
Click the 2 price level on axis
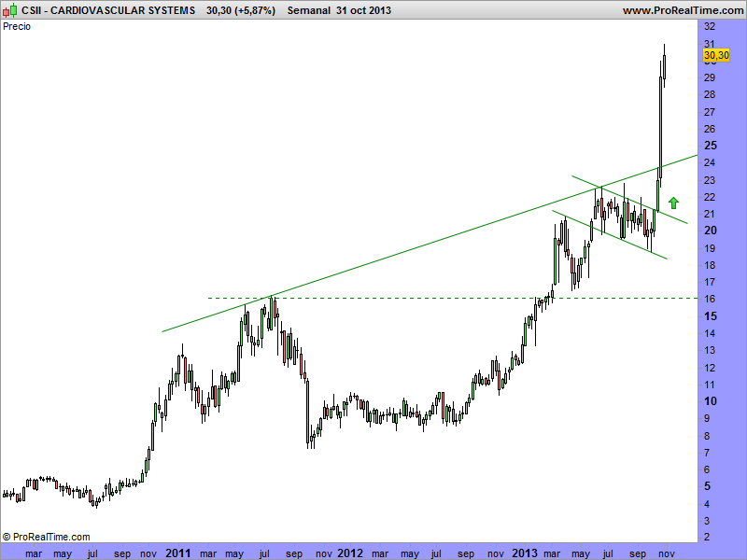coord(707,537)
